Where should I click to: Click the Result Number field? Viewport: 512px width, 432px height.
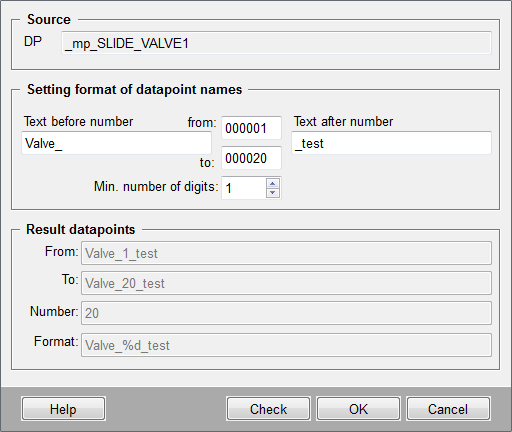286,313
